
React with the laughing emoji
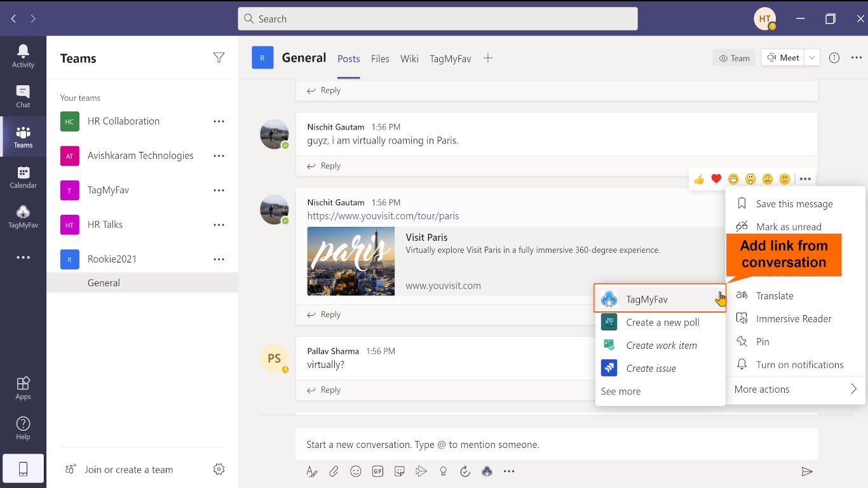point(733,179)
